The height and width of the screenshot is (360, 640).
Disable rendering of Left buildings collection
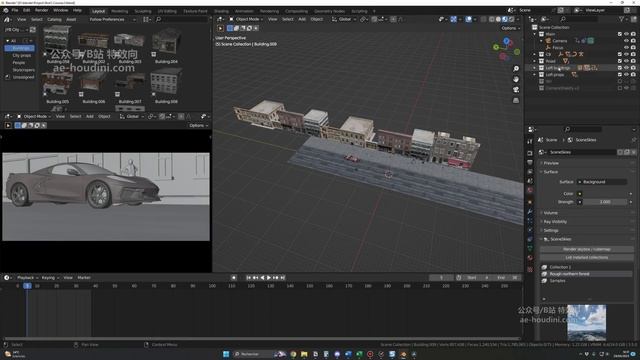pyautogui.click(x=633, y=68)
